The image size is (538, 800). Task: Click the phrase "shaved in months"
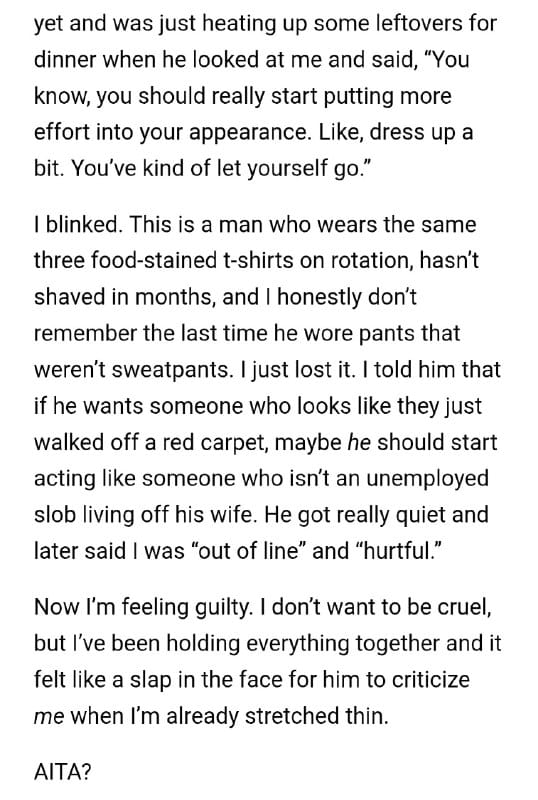click(x=125, y=297)
